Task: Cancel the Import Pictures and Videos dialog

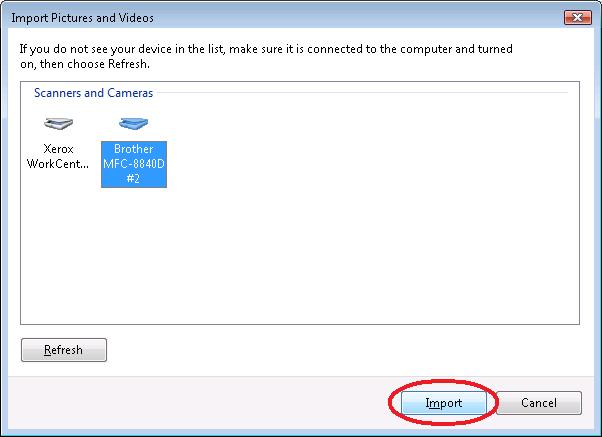Action: pos(539,403)
